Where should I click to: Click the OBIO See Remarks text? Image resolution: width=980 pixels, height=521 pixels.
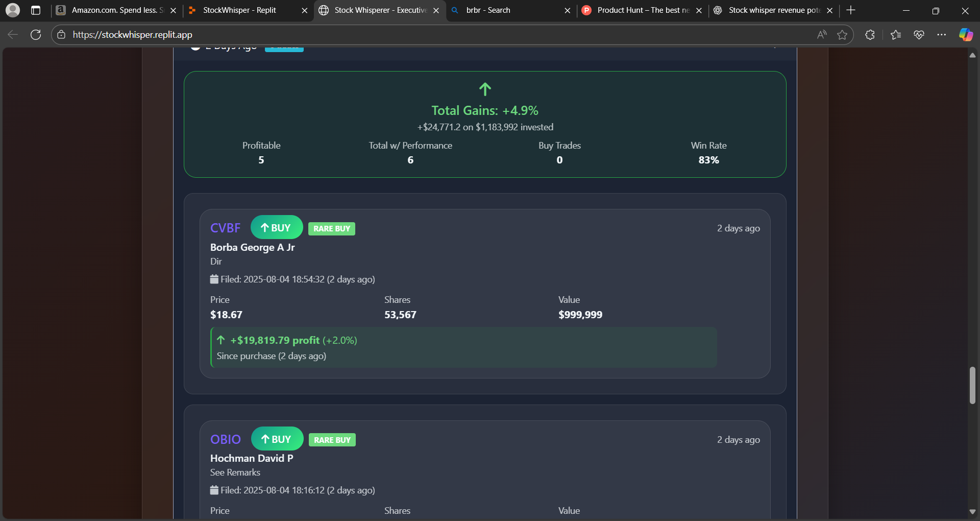coord(235,472)
